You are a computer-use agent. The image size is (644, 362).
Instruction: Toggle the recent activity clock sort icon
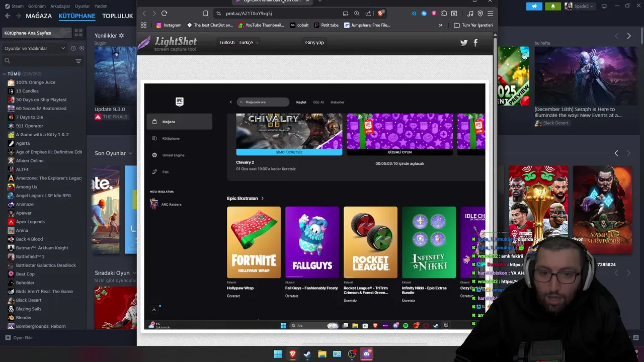73,48
